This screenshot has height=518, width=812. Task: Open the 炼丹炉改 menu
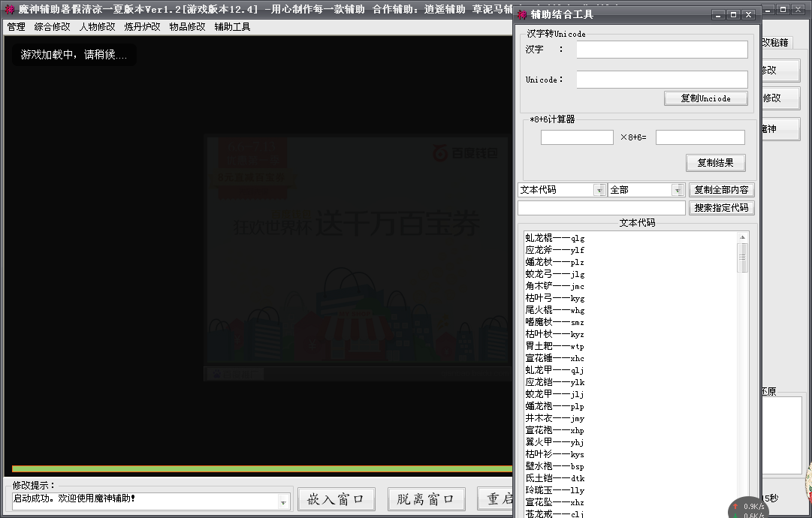143,26
